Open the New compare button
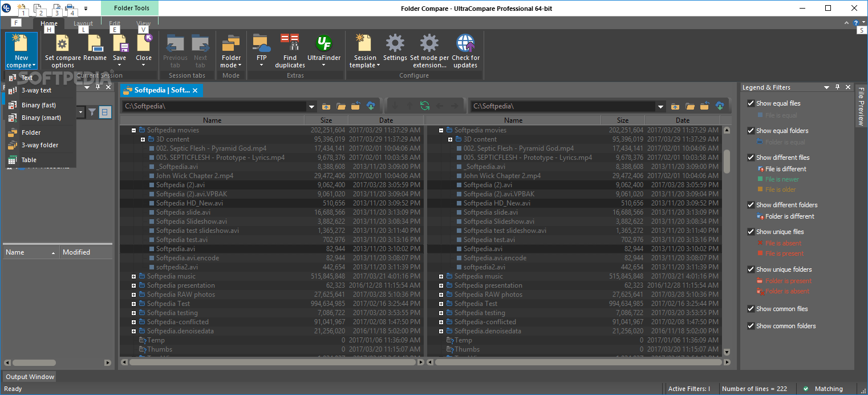The width and height of the screenshot is (868, 395). [21, 51]
